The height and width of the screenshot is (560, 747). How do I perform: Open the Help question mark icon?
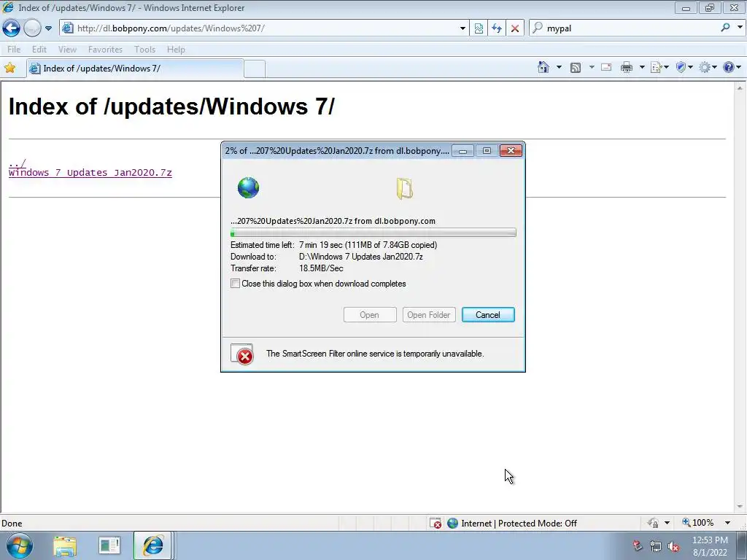tap(729, 67)
